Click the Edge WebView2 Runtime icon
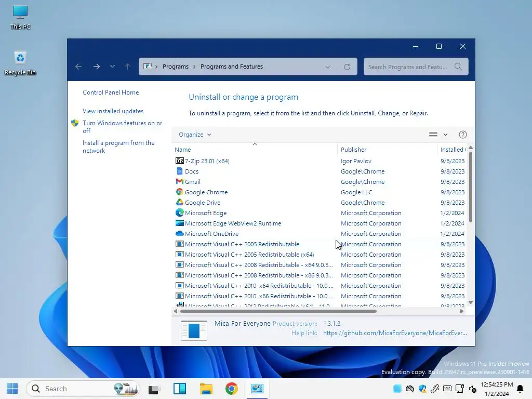 (179, 223)
